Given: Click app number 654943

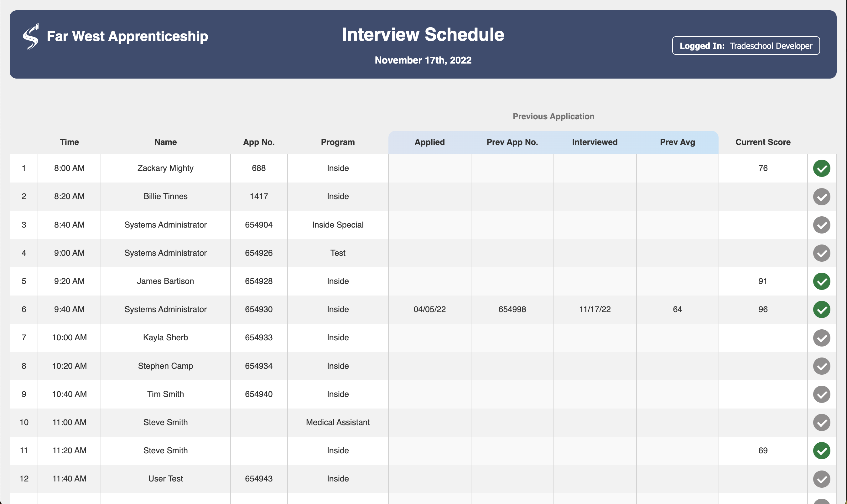Looking at the screenshot, I should point(258,479).
